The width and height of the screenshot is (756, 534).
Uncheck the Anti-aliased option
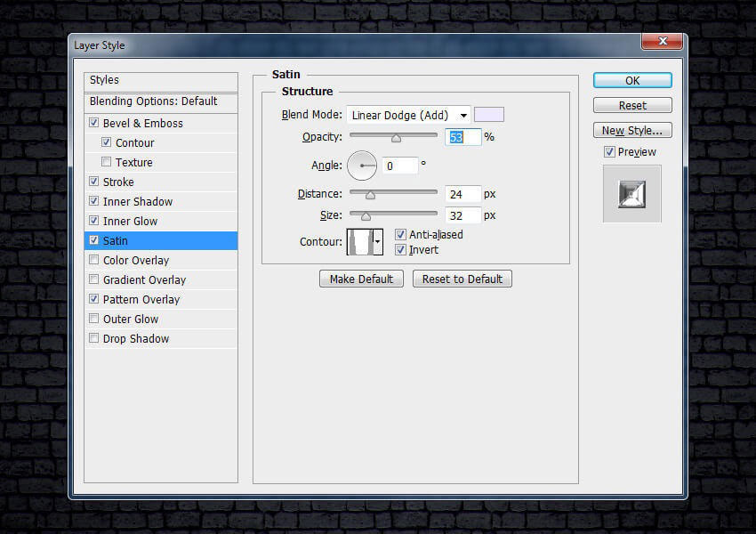[400, 234]
